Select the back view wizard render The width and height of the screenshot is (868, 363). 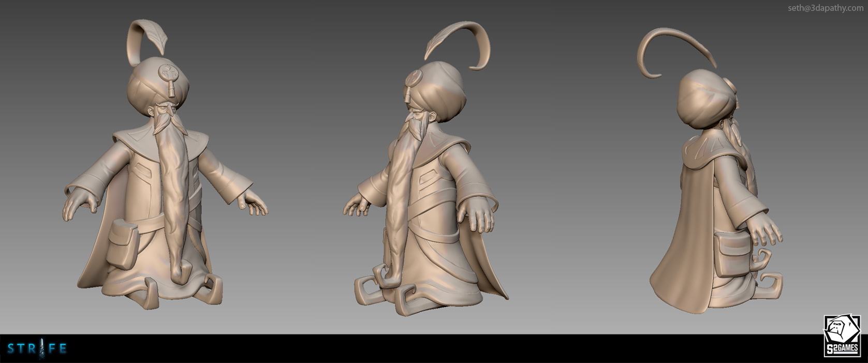[714, 181]
